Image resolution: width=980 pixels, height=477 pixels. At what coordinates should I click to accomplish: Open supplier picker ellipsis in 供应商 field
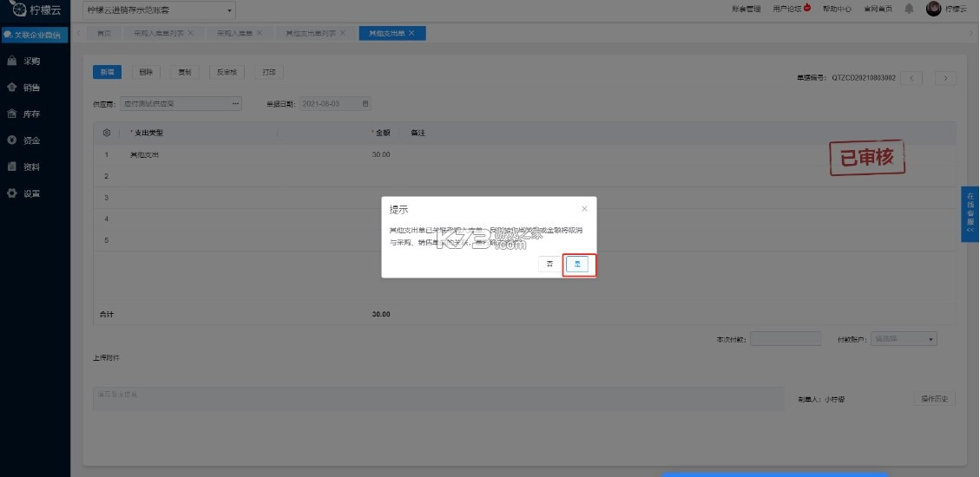[x=234, y=104]
